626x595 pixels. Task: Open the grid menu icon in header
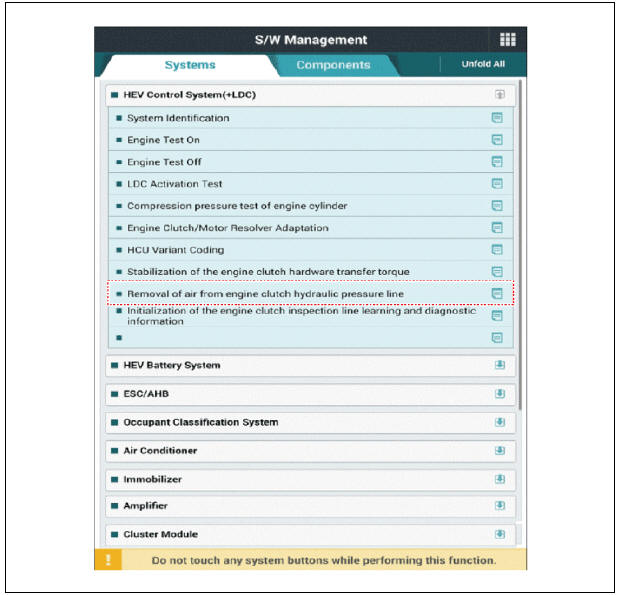507,40
